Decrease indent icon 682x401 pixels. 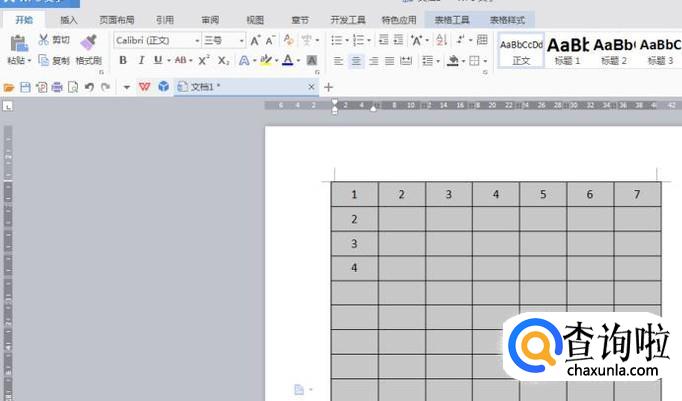tap(383, 40)
